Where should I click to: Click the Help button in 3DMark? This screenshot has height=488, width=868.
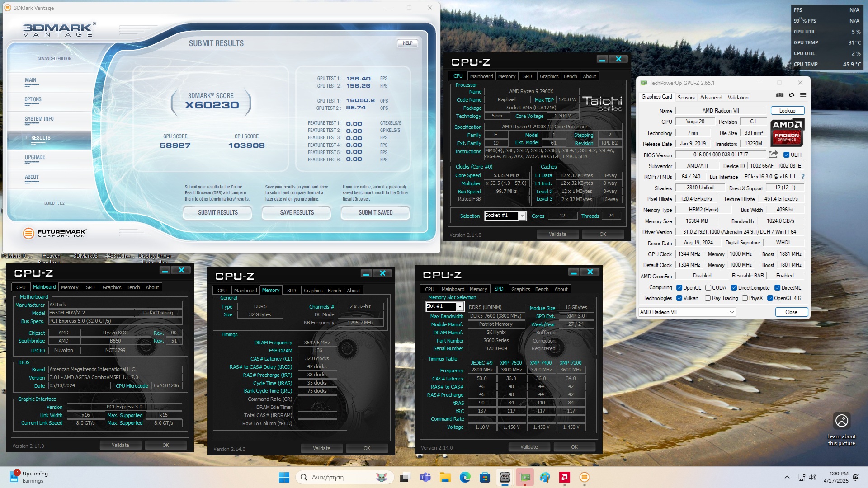tap(407, 43)
